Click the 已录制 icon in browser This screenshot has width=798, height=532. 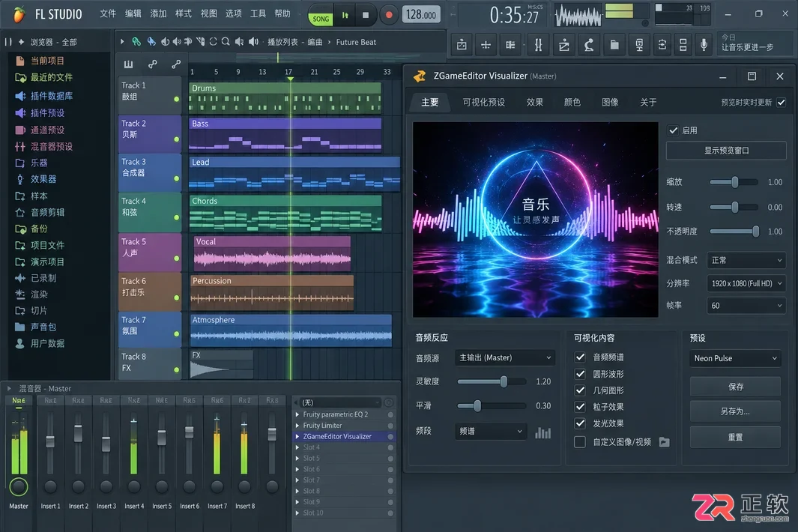19,278
